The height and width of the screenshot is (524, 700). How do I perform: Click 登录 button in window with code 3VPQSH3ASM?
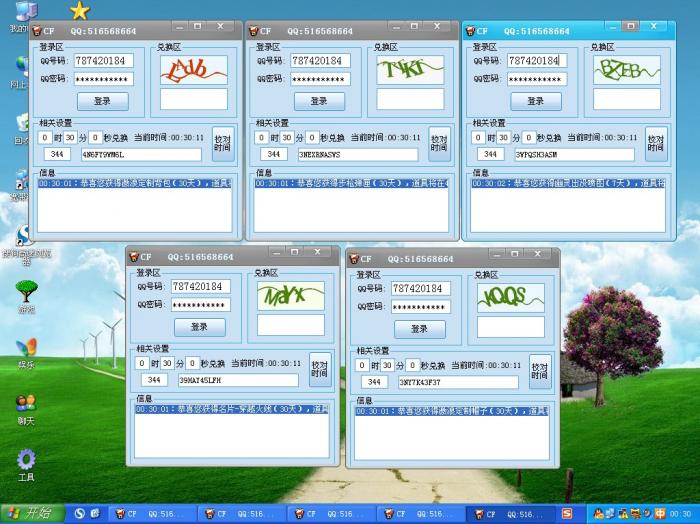pyautogui.click(x=536, y=101)
